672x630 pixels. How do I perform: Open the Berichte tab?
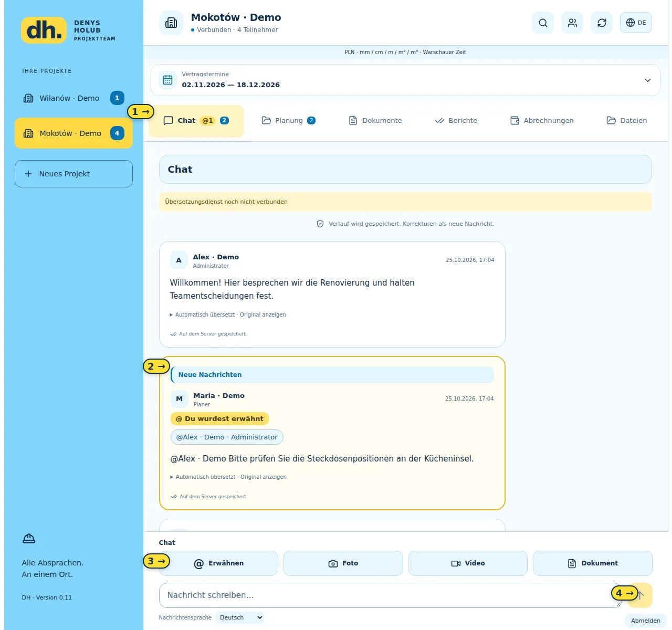[x=456, y=121]
